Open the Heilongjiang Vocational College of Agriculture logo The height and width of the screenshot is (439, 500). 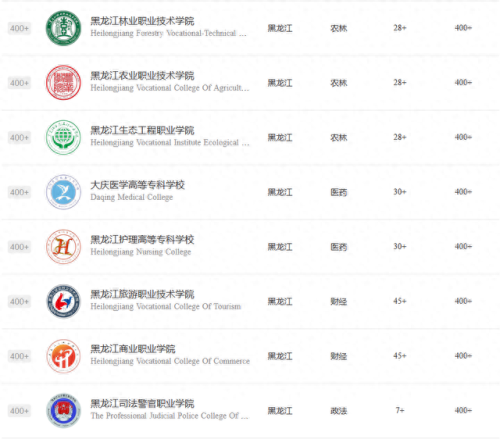[x=63, y=82]
